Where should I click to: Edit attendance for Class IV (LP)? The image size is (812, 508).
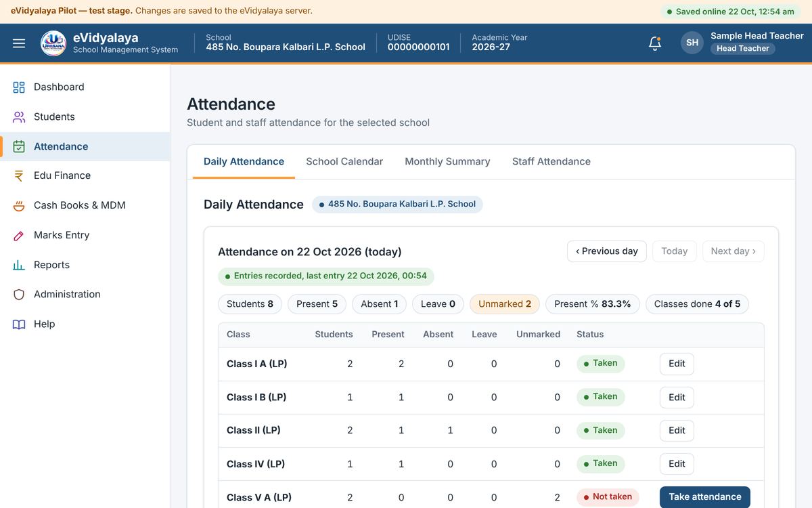(x=677, y=464)
